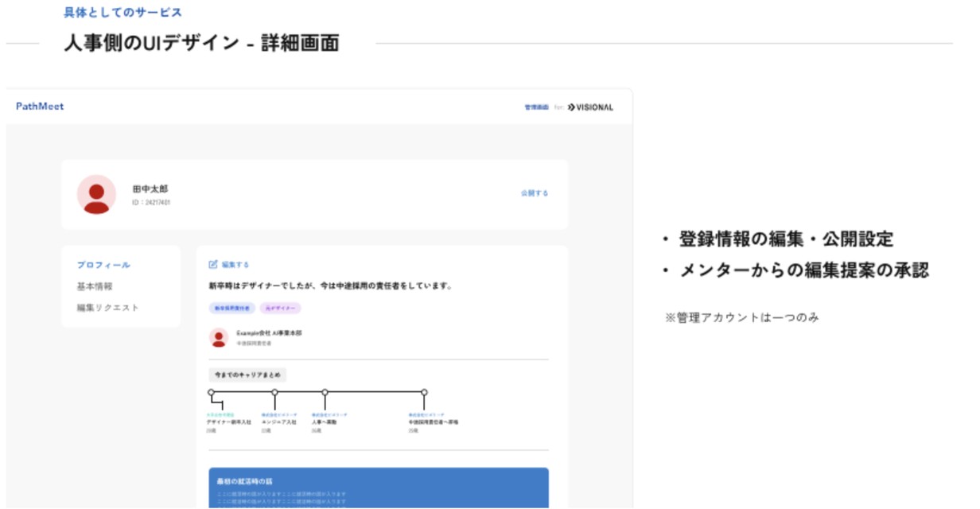This screenshot has width=980, height=509.
Task: Click the Example会社 AI事業本部 company text
Action: [x=270, y=333]
